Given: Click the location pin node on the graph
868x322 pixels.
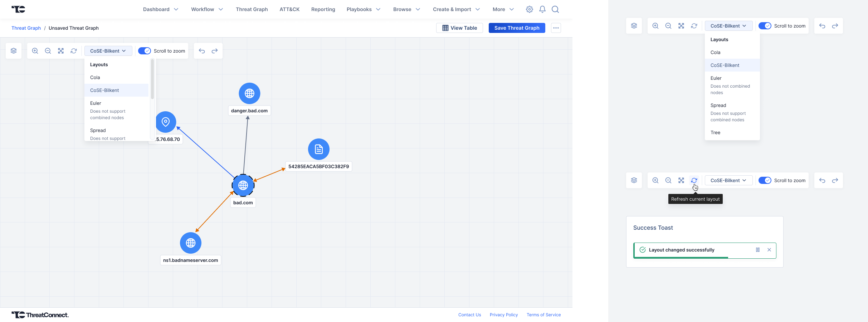Looking at the screenshot, I should click(166, 122).
